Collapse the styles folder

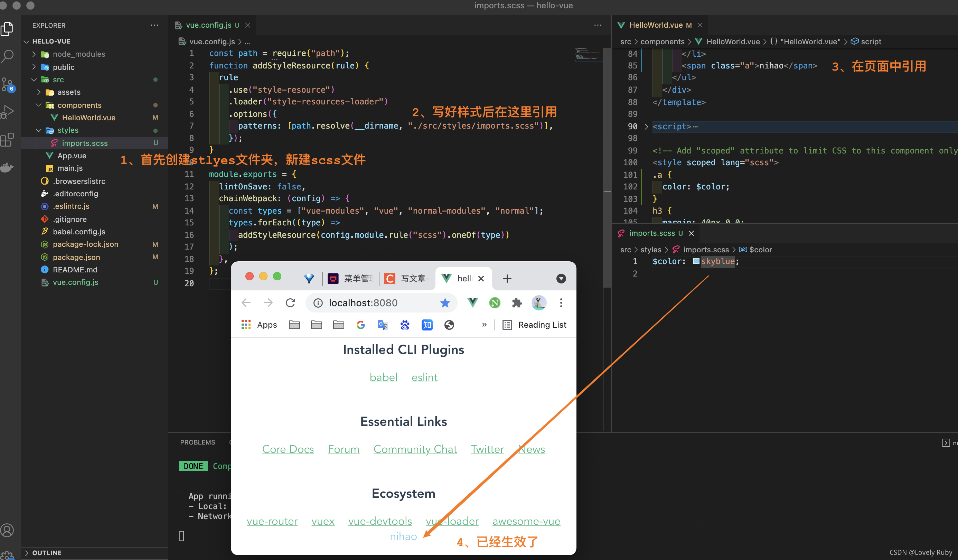(x=68, y=130)
